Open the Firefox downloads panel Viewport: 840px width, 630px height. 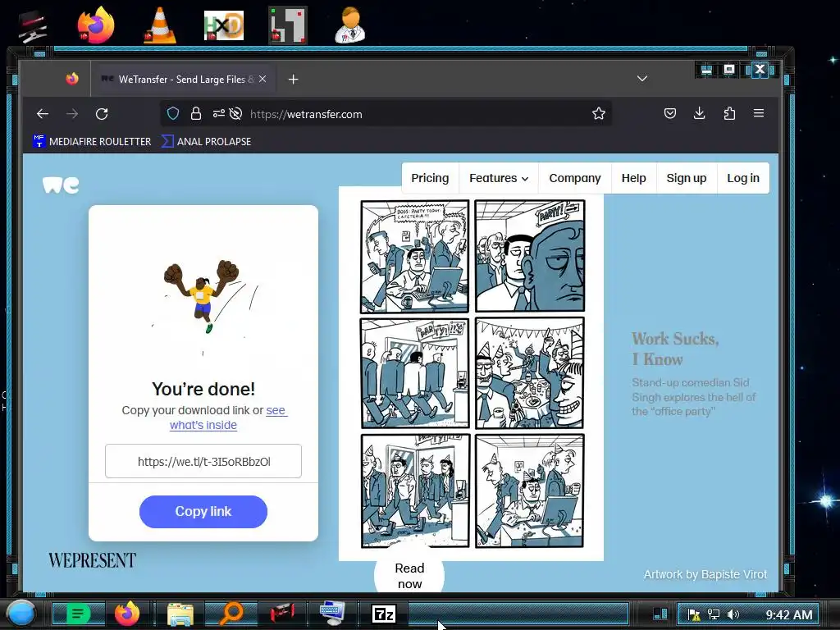pos(699,113)
